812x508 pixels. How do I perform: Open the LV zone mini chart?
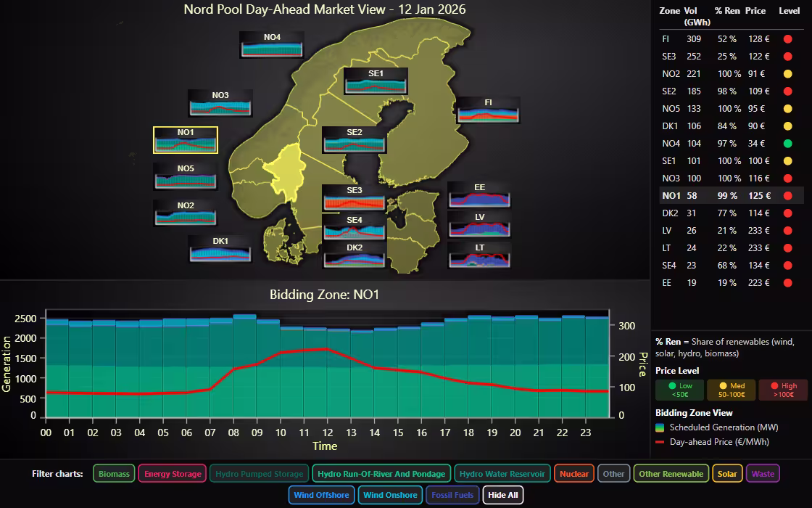tap(479, 224)
